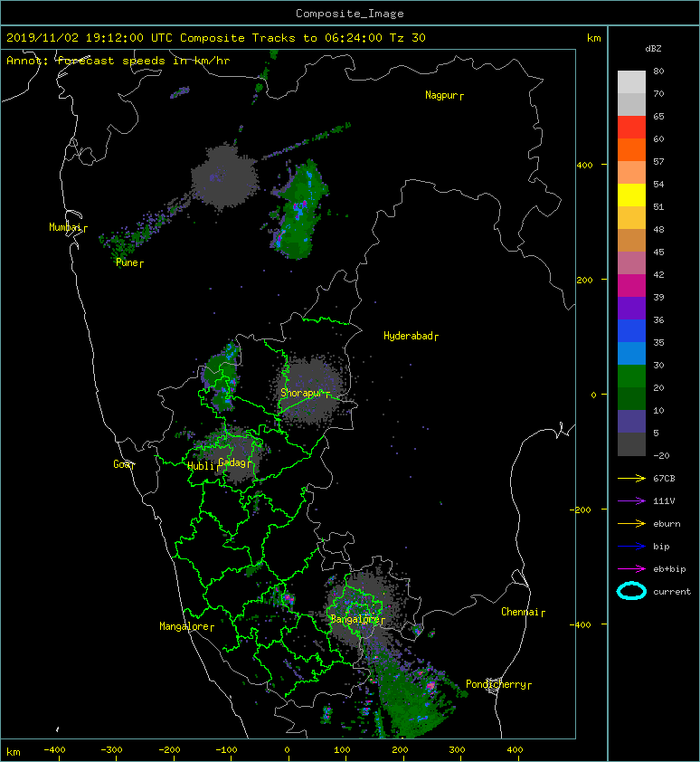Click the cyan 'current' ellipse legend icon

coord(631,592)
